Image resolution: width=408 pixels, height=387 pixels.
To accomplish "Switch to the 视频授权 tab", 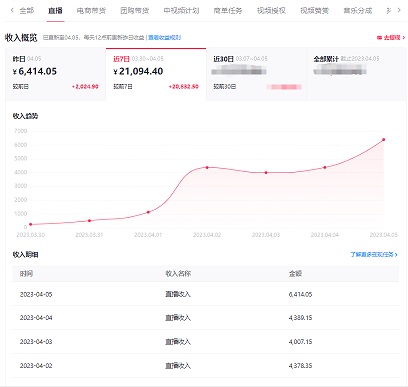I will (x=271, y=11).
